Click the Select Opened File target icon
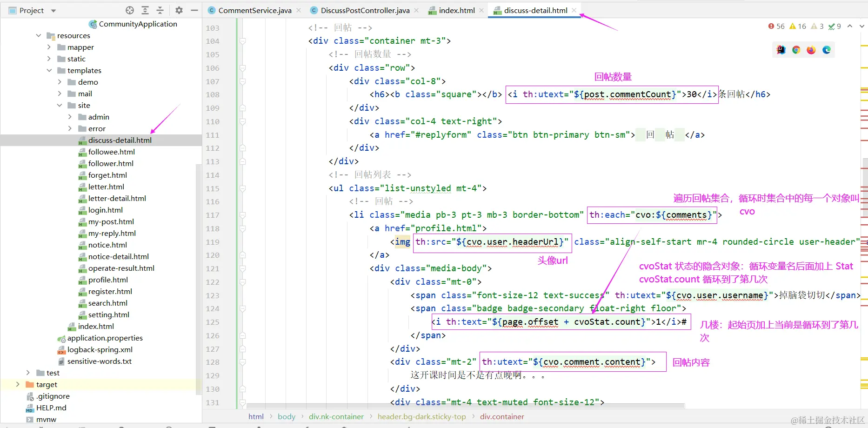This screenshot has width=868, height=428. click(130, 10)
